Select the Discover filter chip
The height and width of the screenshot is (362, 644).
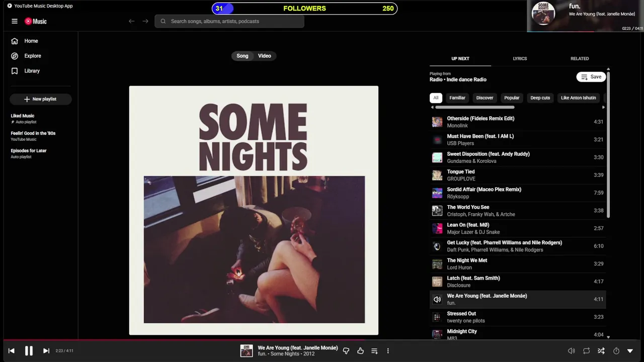(485, 98)
